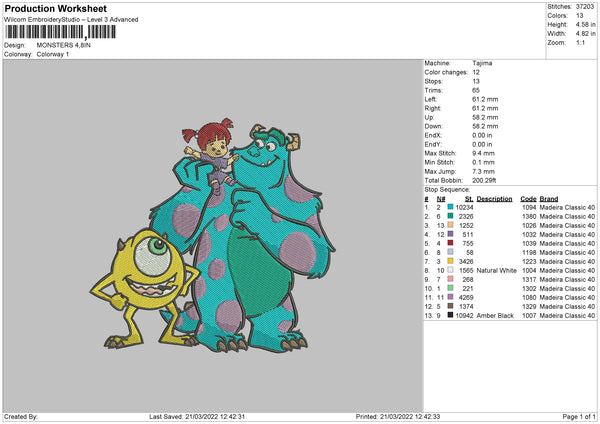600x424 pixels.
Task: Click 'Wilcom EmbroideryStudio – Level 3 Advanced' text
Action: coord(71,20)
